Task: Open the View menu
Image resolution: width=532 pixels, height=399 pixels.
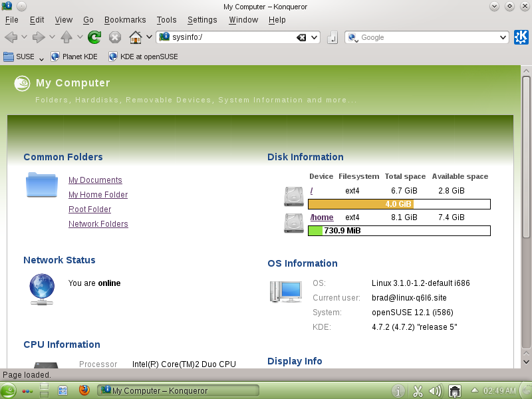Action: [63, 20]
